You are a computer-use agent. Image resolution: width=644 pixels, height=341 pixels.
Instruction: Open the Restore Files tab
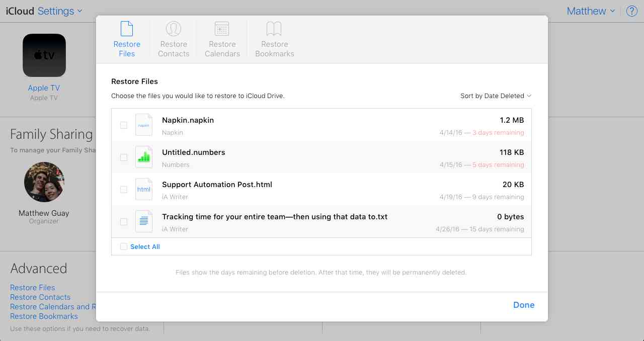[x=127, y=39]
